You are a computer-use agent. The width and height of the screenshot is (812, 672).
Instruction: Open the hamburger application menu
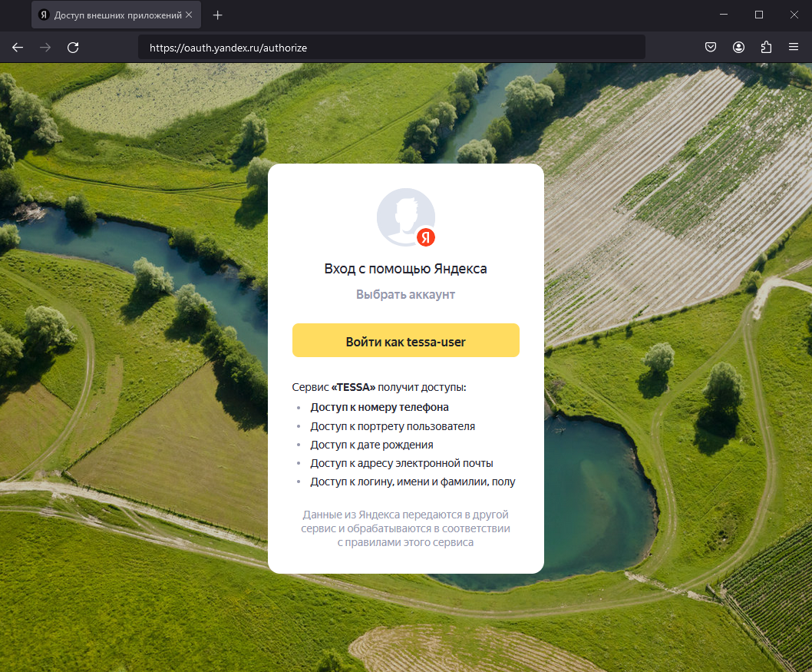point(794,48)
